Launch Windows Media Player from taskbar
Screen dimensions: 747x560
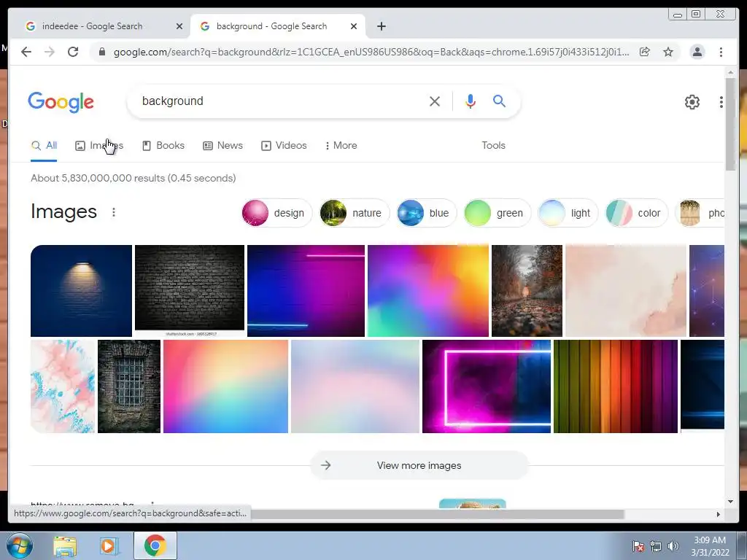[109, 546]
